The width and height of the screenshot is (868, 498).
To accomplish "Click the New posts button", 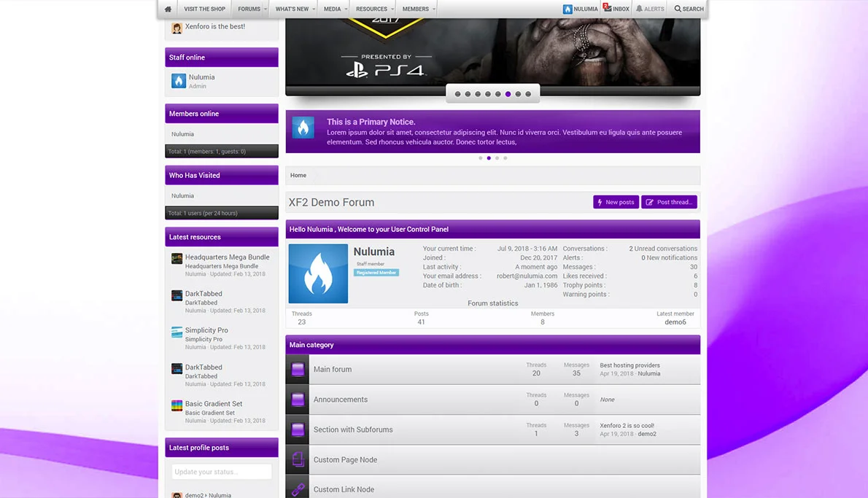I will 616,202.
